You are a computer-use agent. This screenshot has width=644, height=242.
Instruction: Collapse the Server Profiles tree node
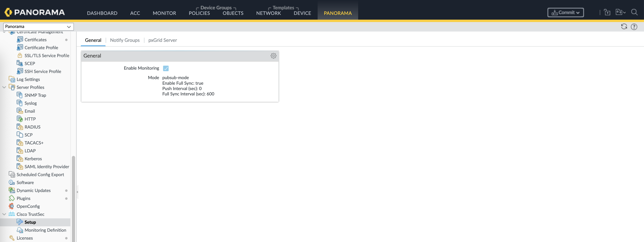[x=4, y=87]
